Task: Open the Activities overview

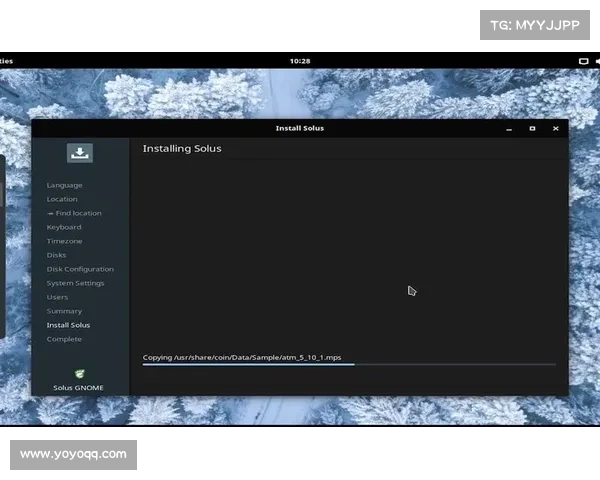Action: [6, 61]
